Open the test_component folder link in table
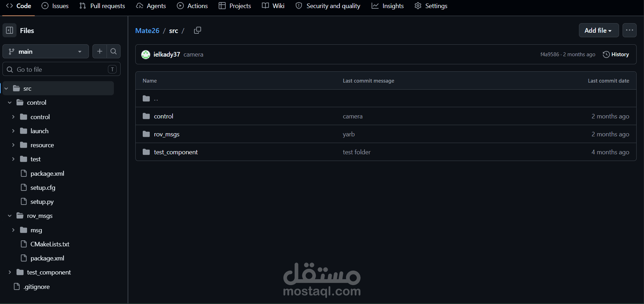This screenshot has width=644, height=304. pyautogui.click(x=176, y=152)
